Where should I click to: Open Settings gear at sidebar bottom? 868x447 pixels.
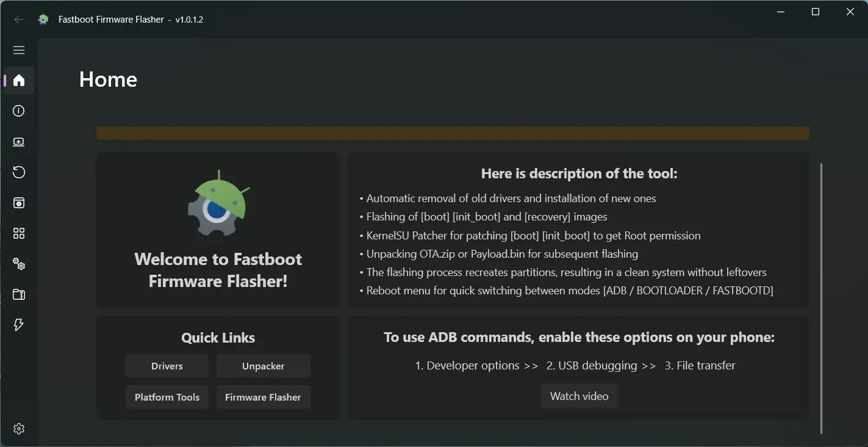point(19,429)
